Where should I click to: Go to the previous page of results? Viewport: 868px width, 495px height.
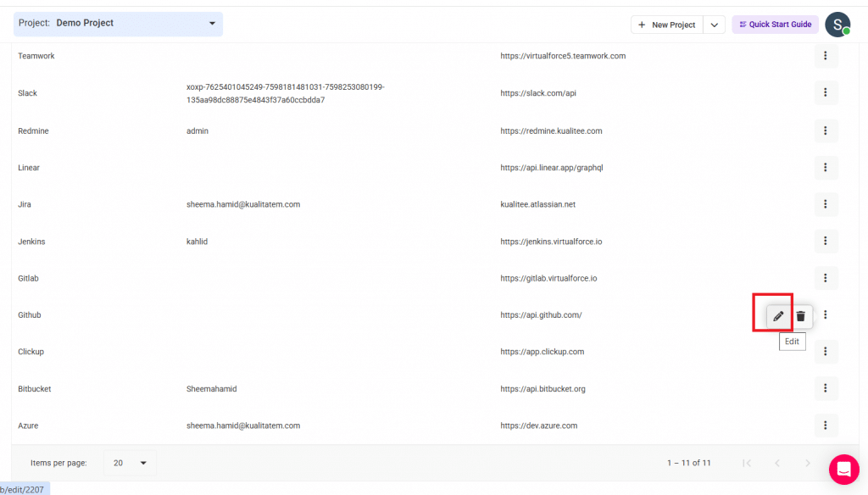[x=777, y=463]
